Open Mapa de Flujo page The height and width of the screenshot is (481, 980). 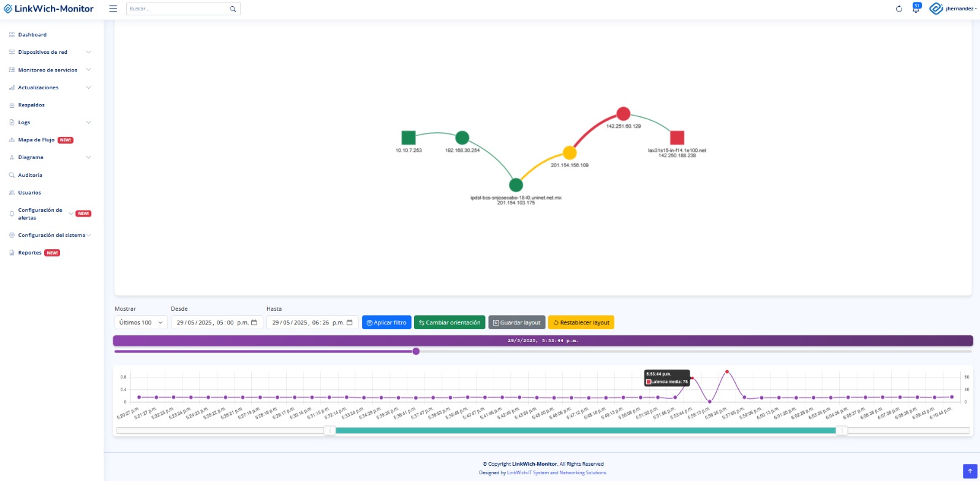(37, 140)
